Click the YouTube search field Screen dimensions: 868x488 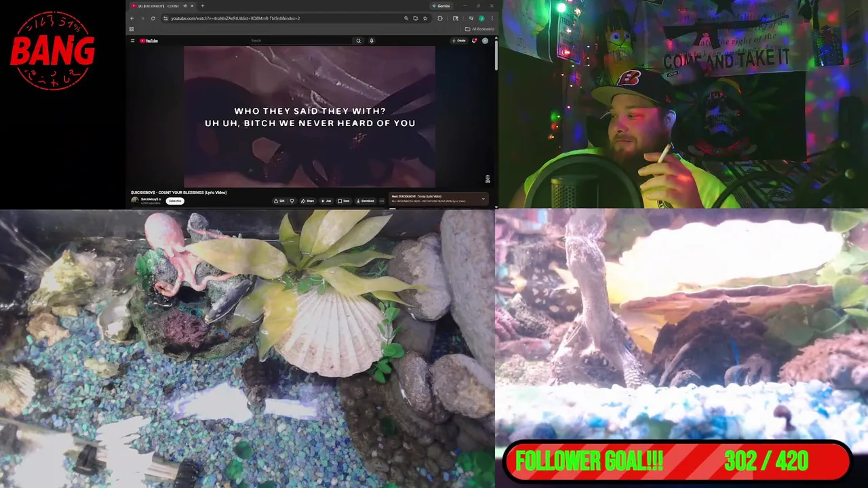coord(301,41)
